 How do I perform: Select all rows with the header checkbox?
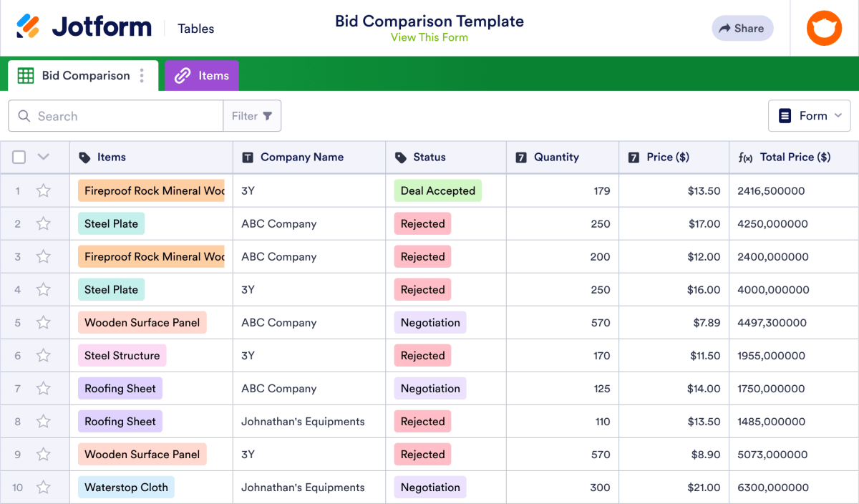(x=19, y=157)
